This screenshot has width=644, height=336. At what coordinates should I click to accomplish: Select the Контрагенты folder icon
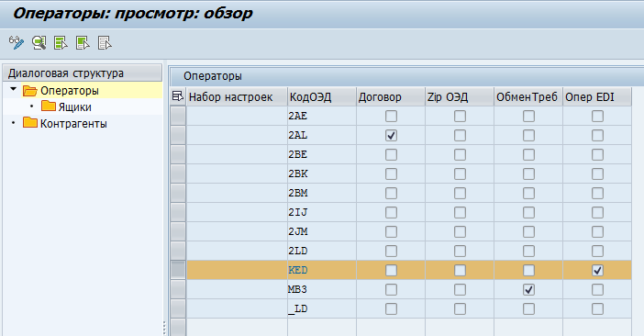(x=30, y=123)
